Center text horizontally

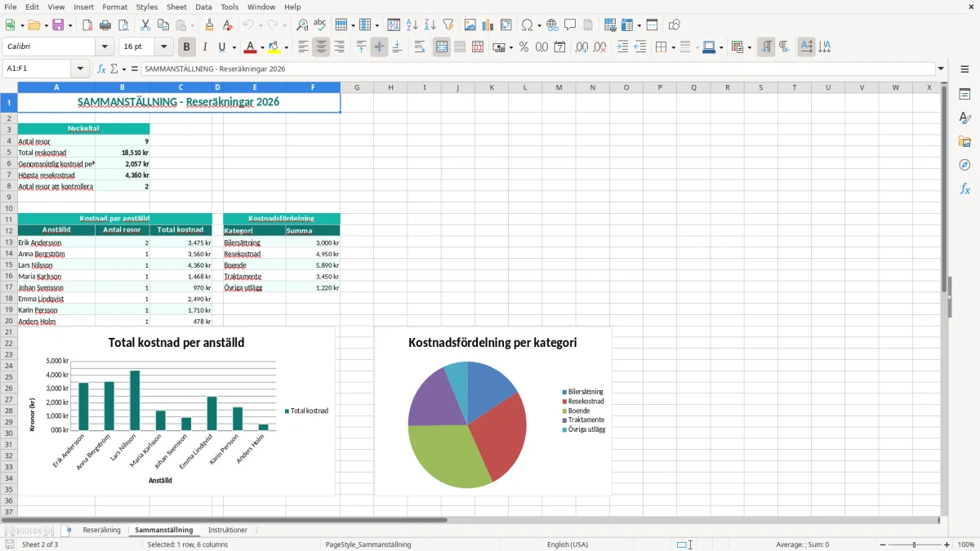[321, 47]
